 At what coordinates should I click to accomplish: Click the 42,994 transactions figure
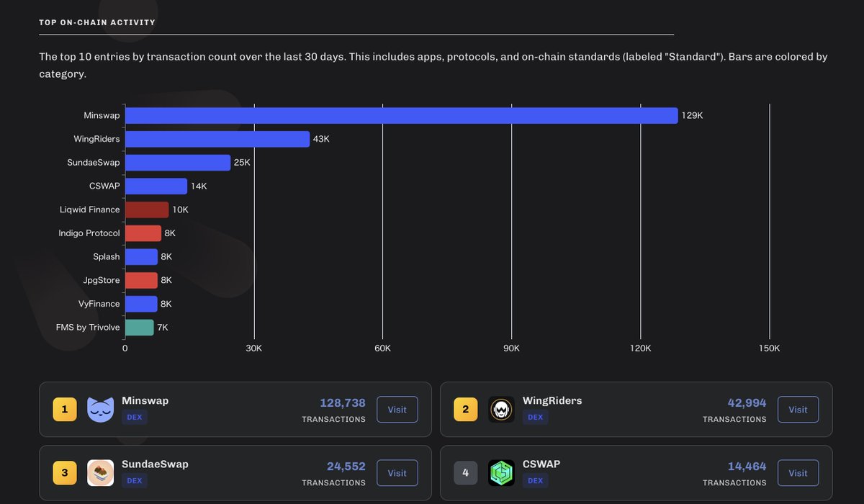point(747,403)
